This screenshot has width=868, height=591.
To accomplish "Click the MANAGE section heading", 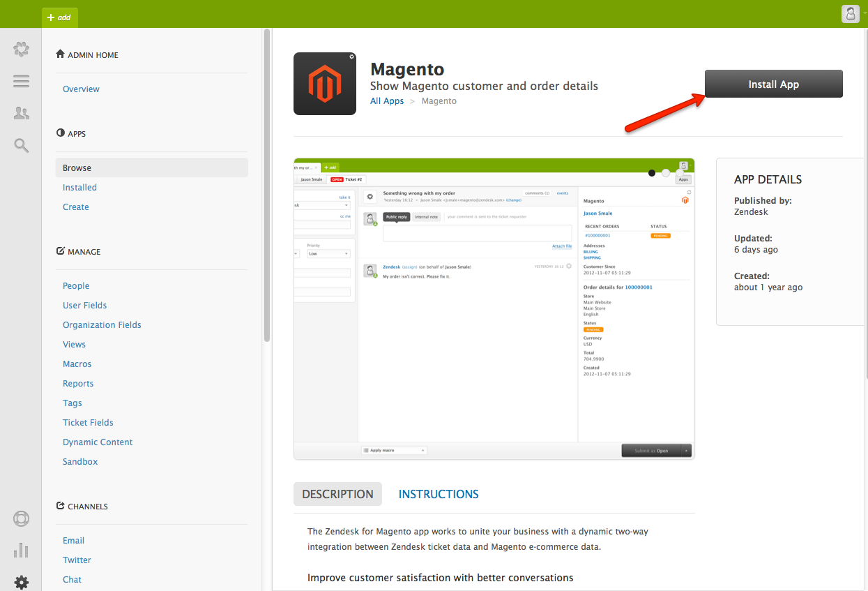I will (x=78, y=251).
